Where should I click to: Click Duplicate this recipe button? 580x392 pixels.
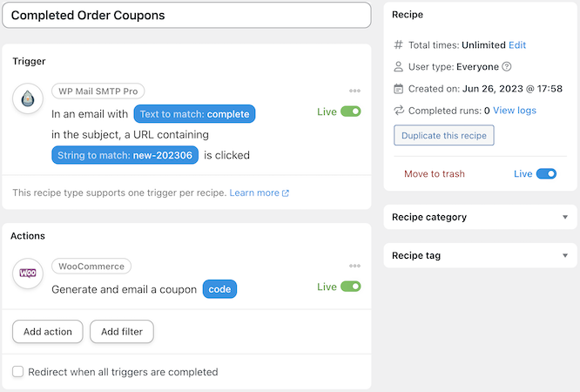(x=444, y=136)
